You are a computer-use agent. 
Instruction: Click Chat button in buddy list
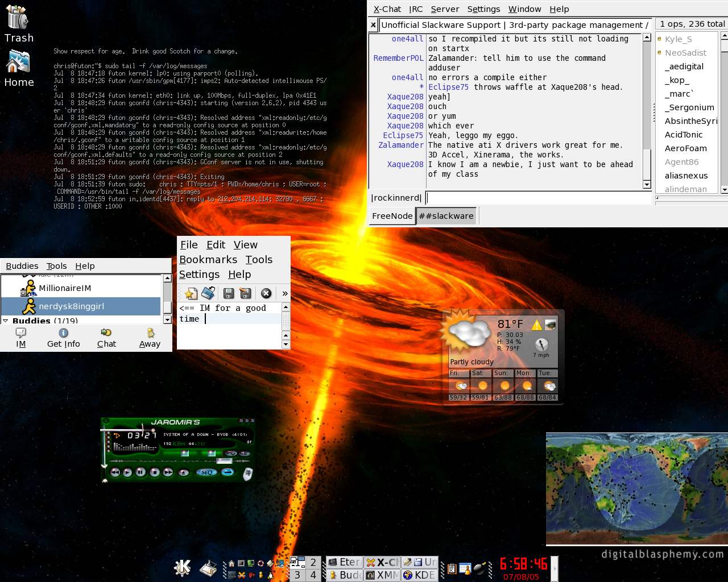106,338
